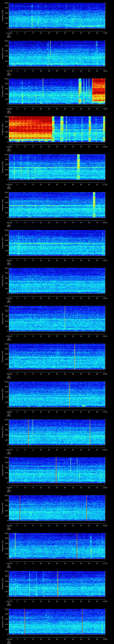This screenshot has width=114, height=644.
Task: Click the red vertical line in 9:26:00 spectrogram
Action: pos(69,394)
